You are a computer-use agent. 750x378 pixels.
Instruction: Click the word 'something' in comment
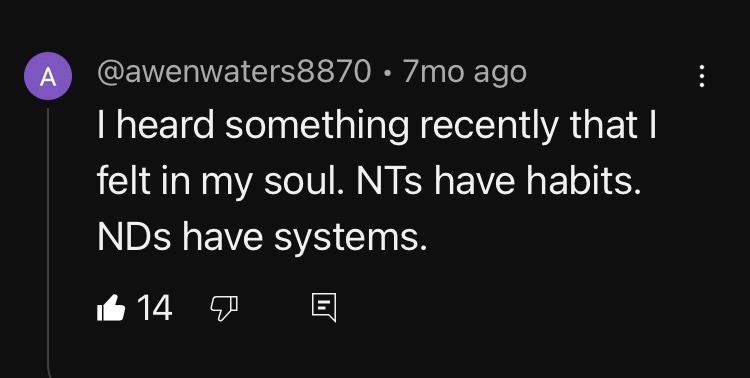coord(317,127)
